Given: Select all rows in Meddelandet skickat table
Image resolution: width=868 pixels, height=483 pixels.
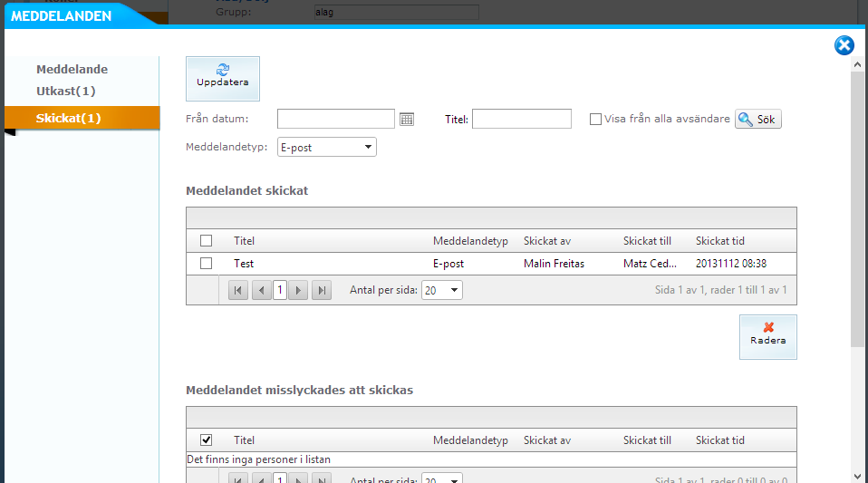Looking at the screenshot, I should tap(206, 240).
